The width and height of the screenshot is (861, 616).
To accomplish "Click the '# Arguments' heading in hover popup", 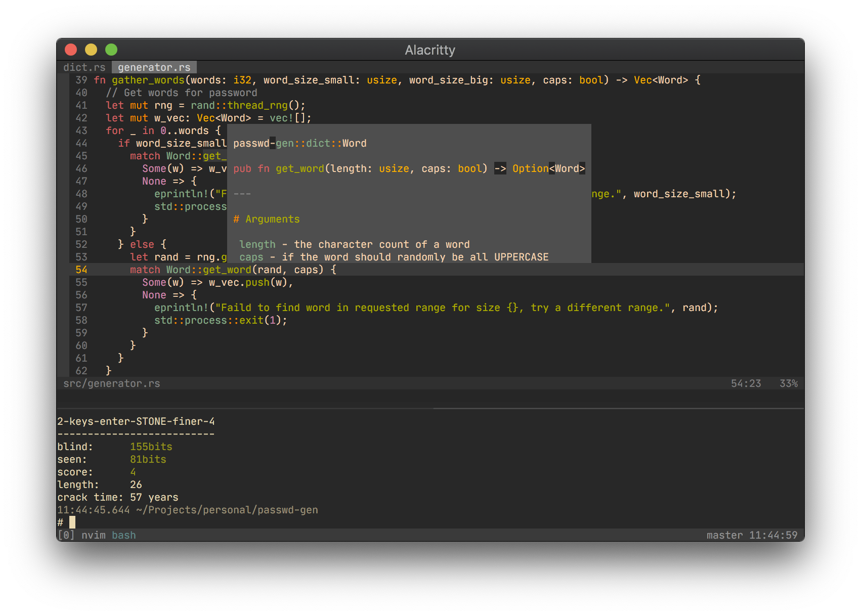I will click(267, 219).
